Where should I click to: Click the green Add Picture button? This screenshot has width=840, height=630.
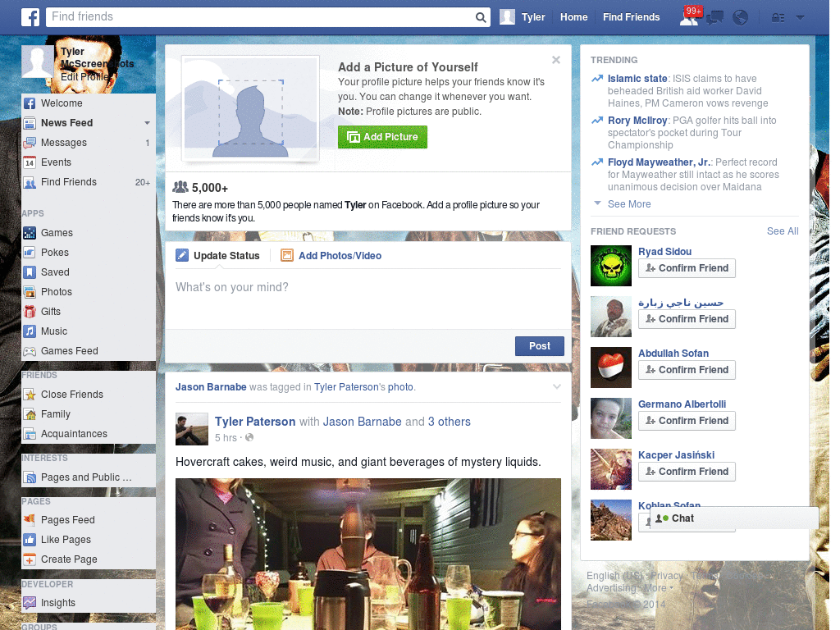coord(382,137)
